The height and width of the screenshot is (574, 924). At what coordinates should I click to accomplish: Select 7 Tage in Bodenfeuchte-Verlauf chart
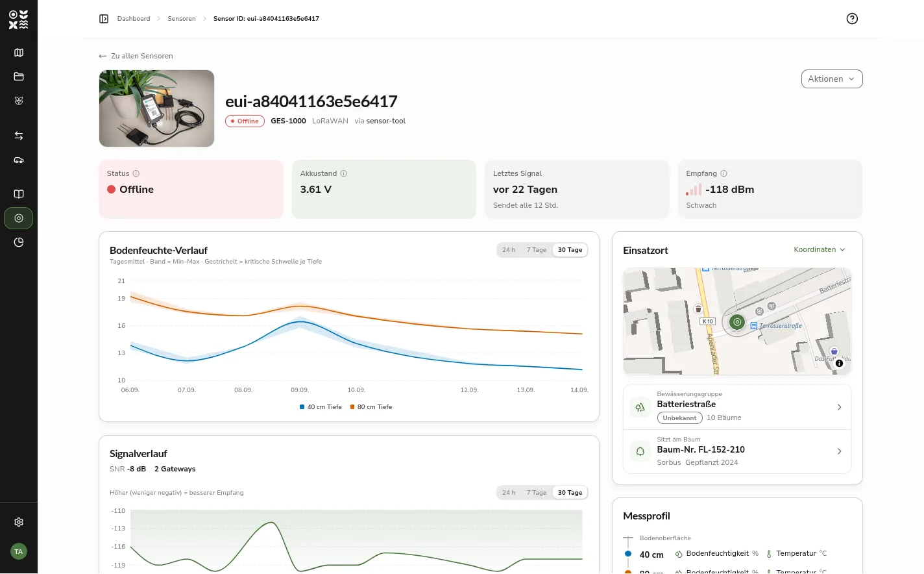point(537,250)
